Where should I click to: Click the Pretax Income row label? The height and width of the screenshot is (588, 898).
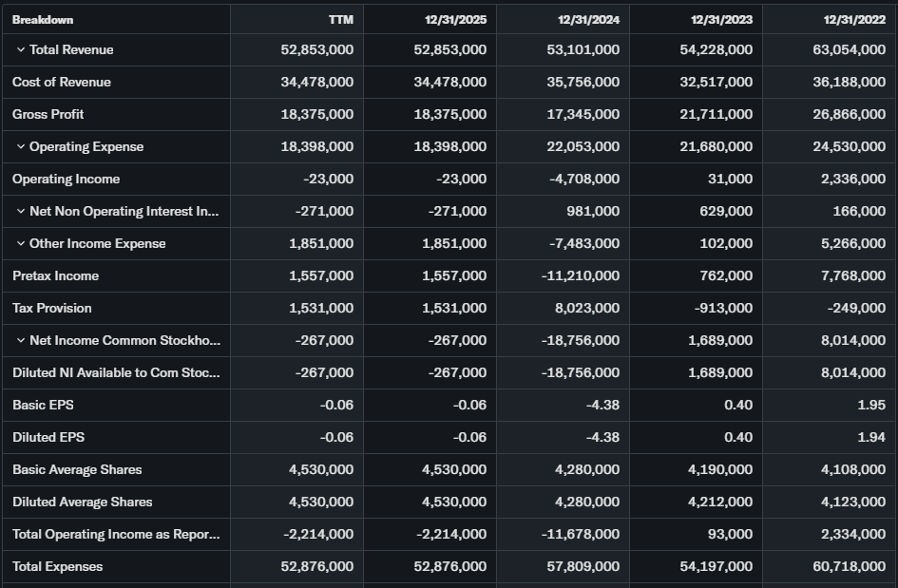56,275
